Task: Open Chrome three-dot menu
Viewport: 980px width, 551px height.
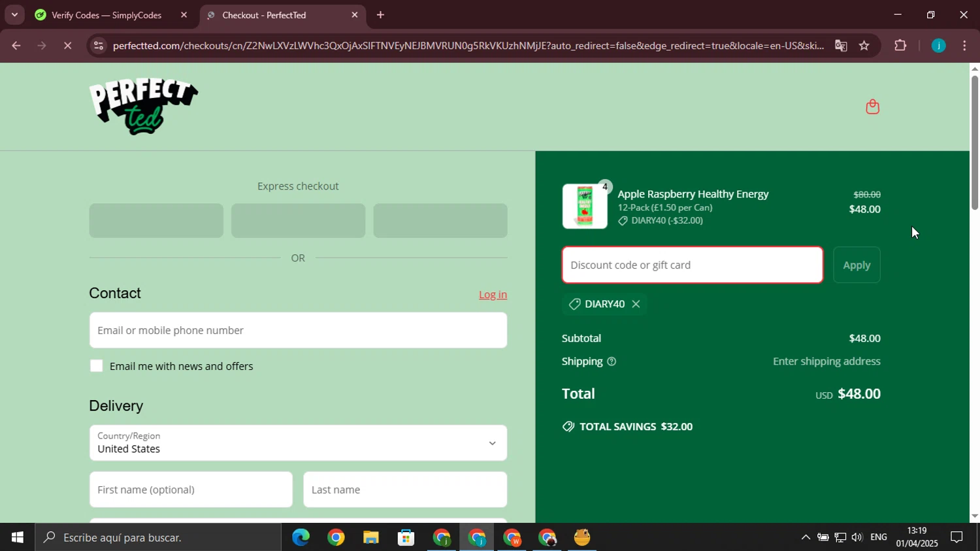Action: [x=965, y=46]
